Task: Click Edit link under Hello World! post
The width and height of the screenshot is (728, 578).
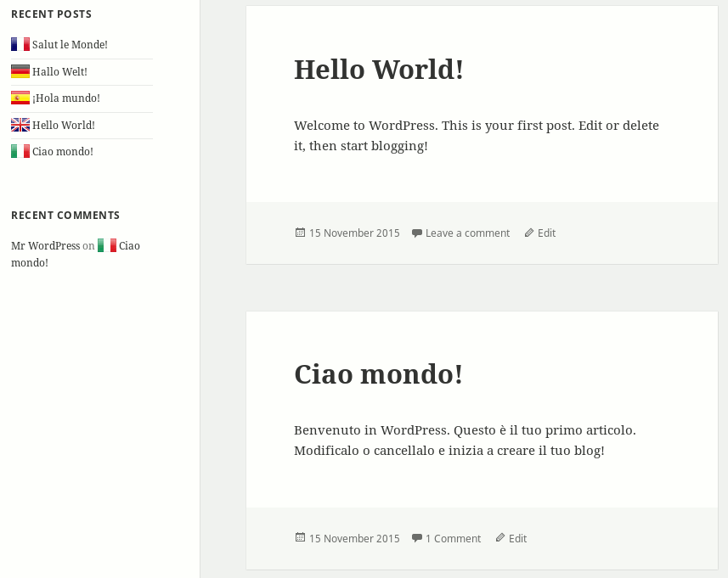Action: click(x=546, y=233)
